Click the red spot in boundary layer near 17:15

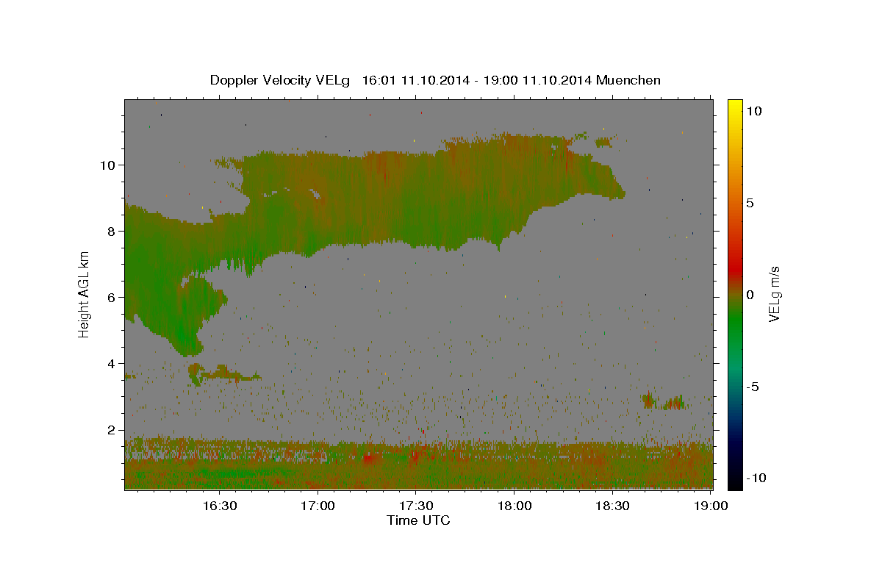point(370,458)
